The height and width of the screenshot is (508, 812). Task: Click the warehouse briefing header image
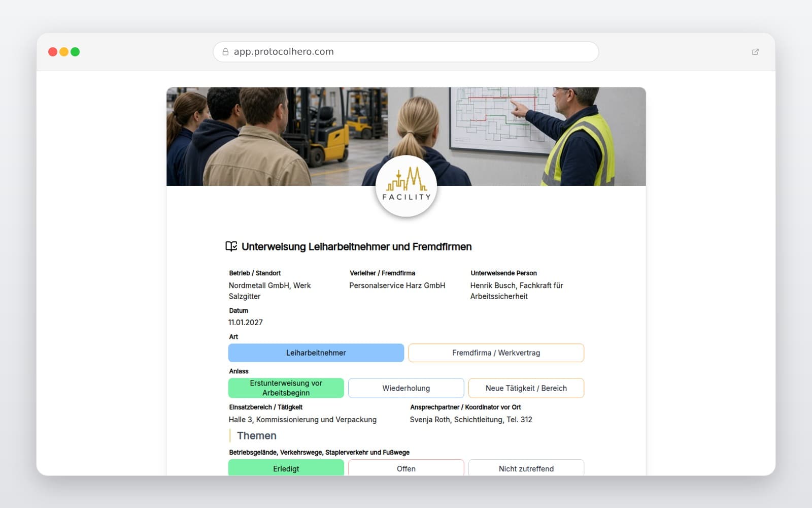[406, 136]
